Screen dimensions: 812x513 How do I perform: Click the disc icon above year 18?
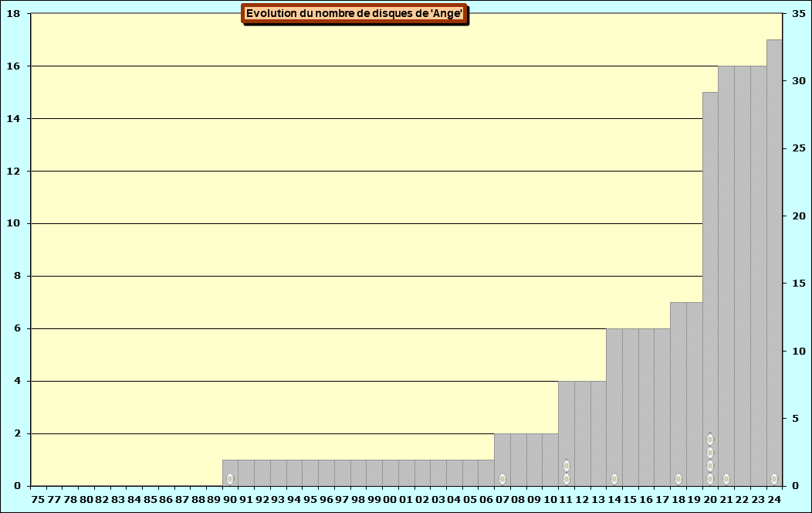(x=678, y=479)
